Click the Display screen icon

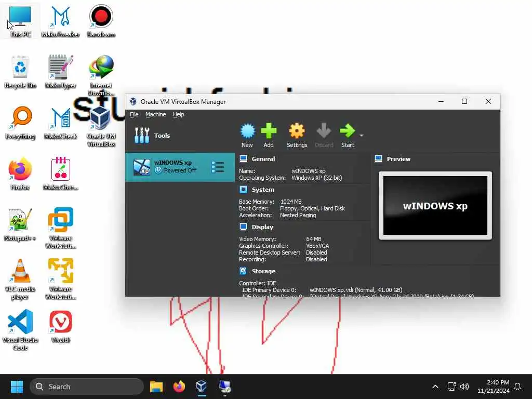243,227
